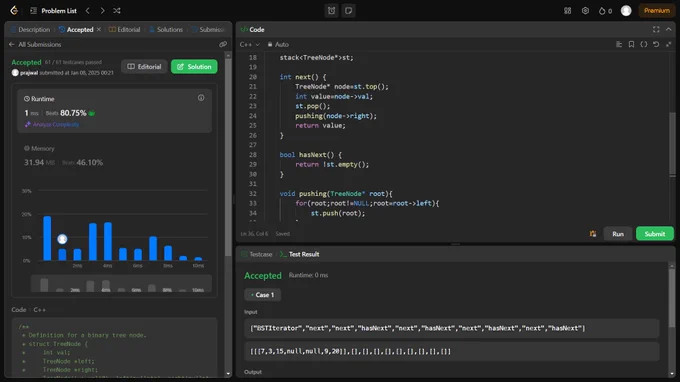Open the notes icon in the top bar
The height and width of the screenshot is (382, 680).
point(349,11)
